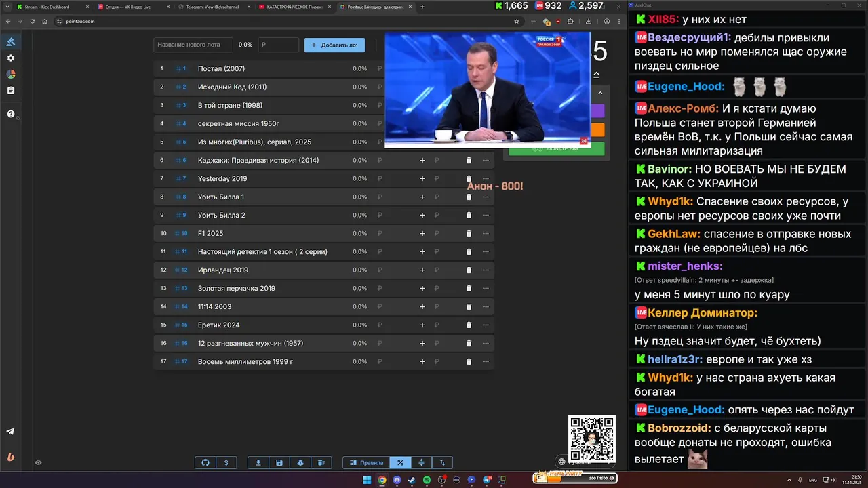Open the GitHub icon in bottom toolbar

click(205, 462)
